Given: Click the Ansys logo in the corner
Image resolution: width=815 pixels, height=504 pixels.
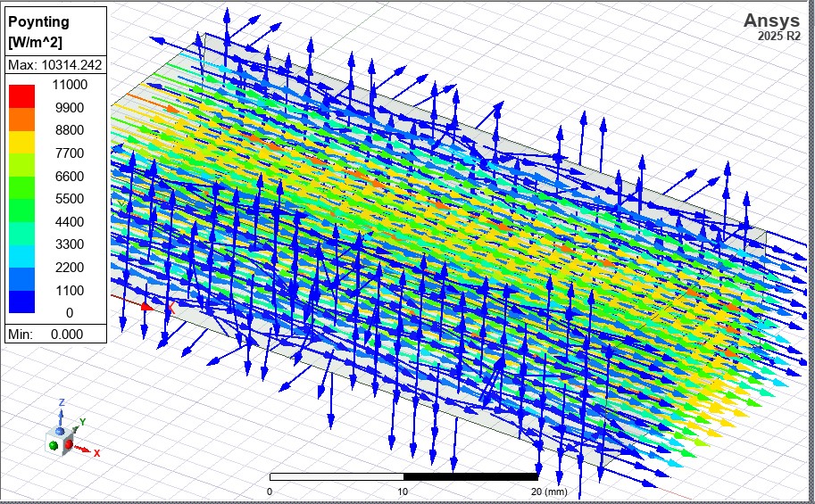Looking at the screenshot, I should [x=771, y=21].
